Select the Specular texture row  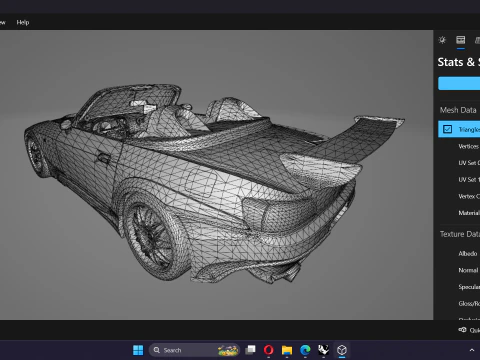[459, 287]
